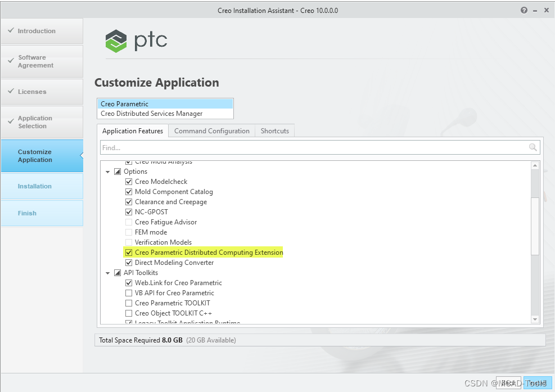Uncheck Web.Link for Creo Parametric
This screenshot has height=392, width=555.
[x=129, y=283]
